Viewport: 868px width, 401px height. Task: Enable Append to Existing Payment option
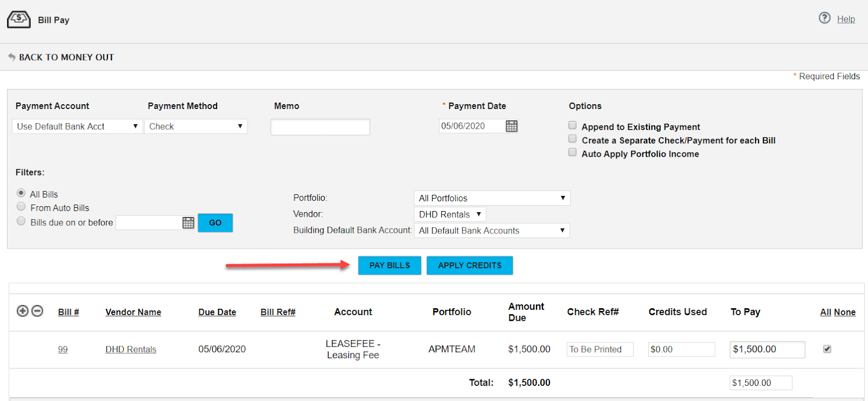tap(572, 125)
